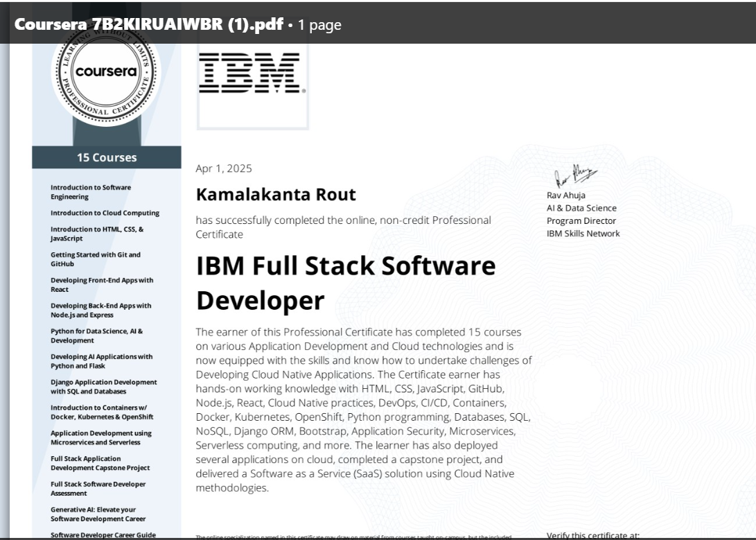Click the "15 Courses" banner heading
This screenshot has height=540, width=756.
coord(107,157)
